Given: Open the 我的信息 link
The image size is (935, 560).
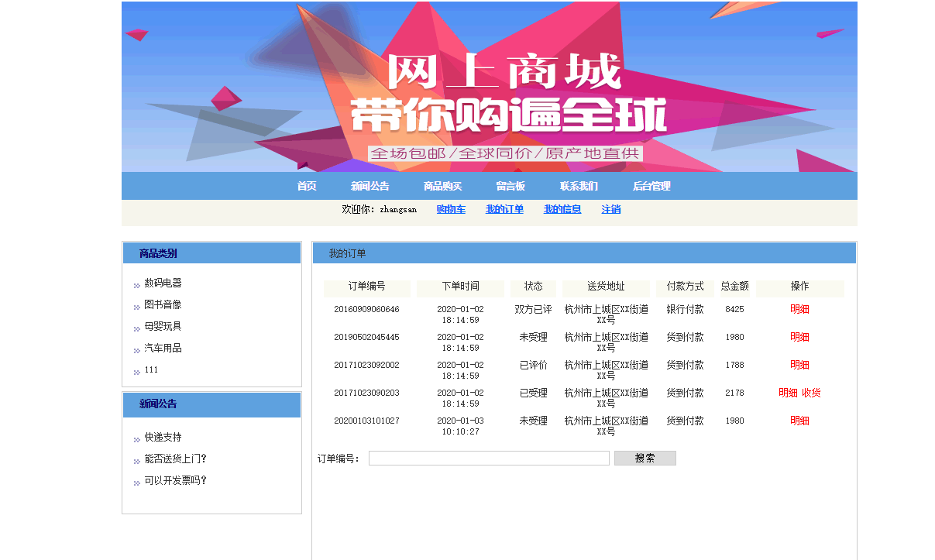Looking at the screenshot, I should tap(562, 209).
